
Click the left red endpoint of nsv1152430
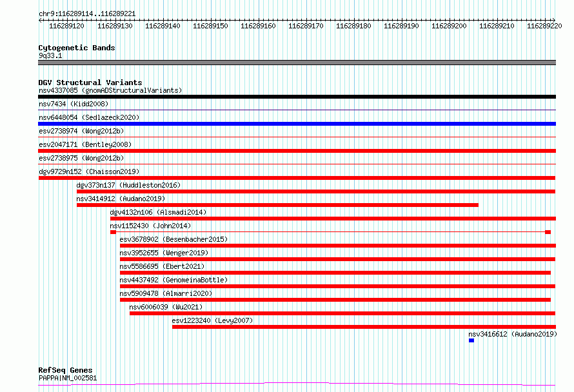[113, 232]
